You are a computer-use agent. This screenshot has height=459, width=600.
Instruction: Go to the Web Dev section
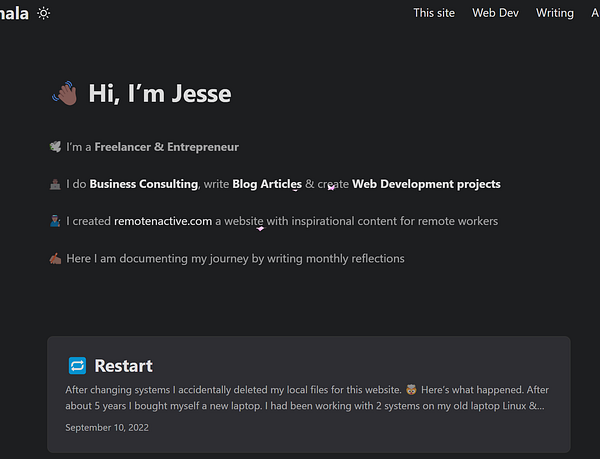tap(495, 13)
